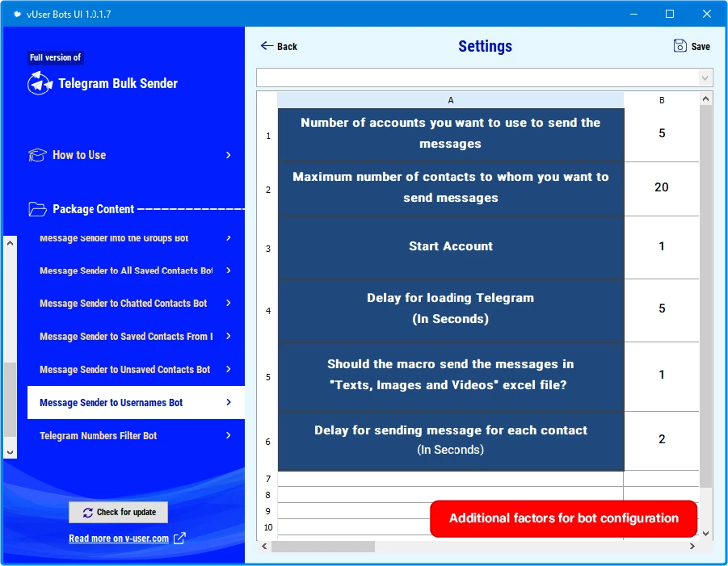
Task: Click row 6 header
Action: pos(268,442)
